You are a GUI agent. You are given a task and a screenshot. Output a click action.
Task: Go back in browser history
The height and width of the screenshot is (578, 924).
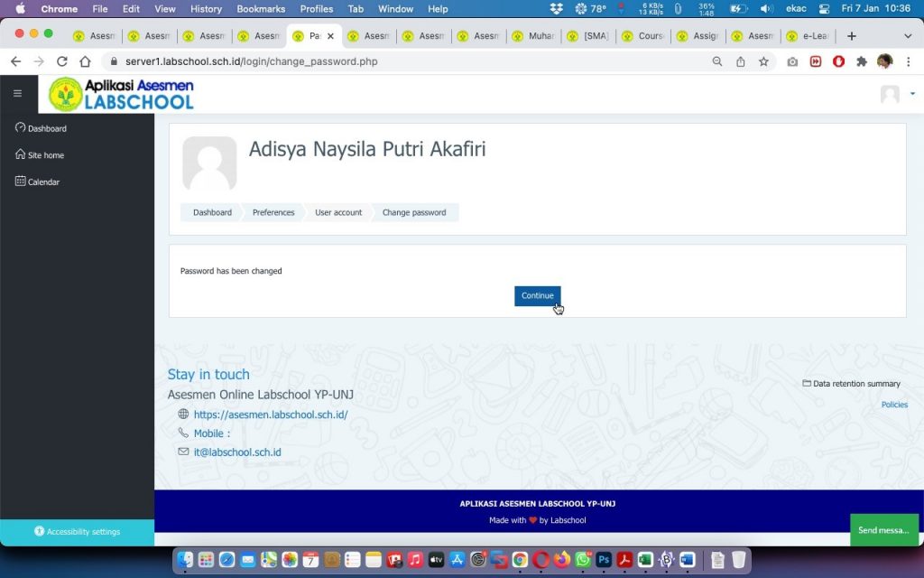click(x=16, y=61)
